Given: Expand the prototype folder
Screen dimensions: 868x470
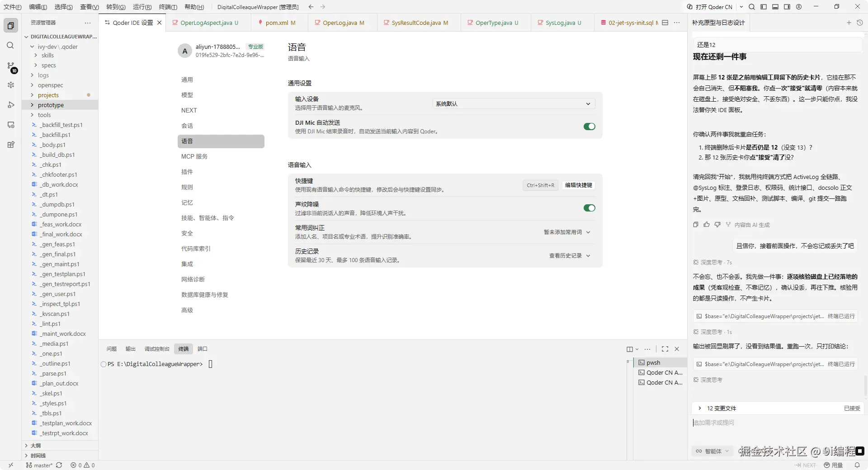Looking at the screenshot, I should point(60,105).
